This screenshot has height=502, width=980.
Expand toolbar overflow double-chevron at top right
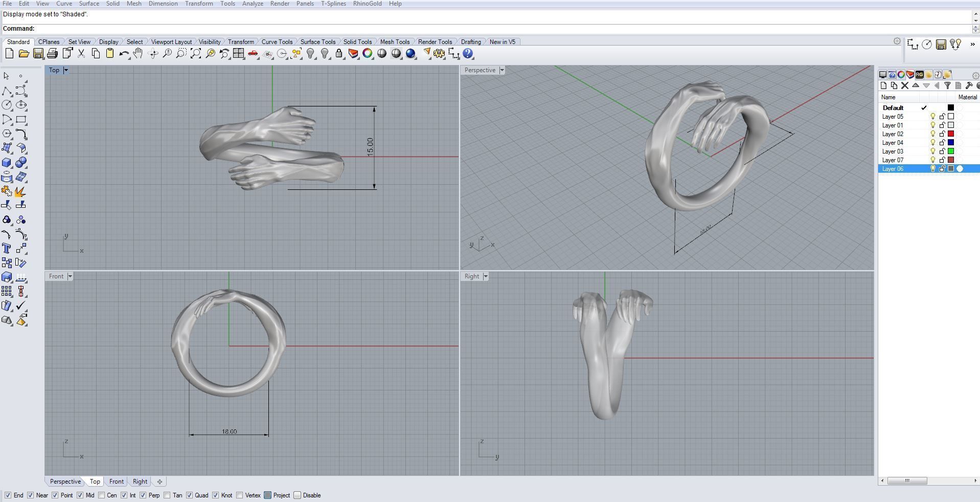pos(972,45)
